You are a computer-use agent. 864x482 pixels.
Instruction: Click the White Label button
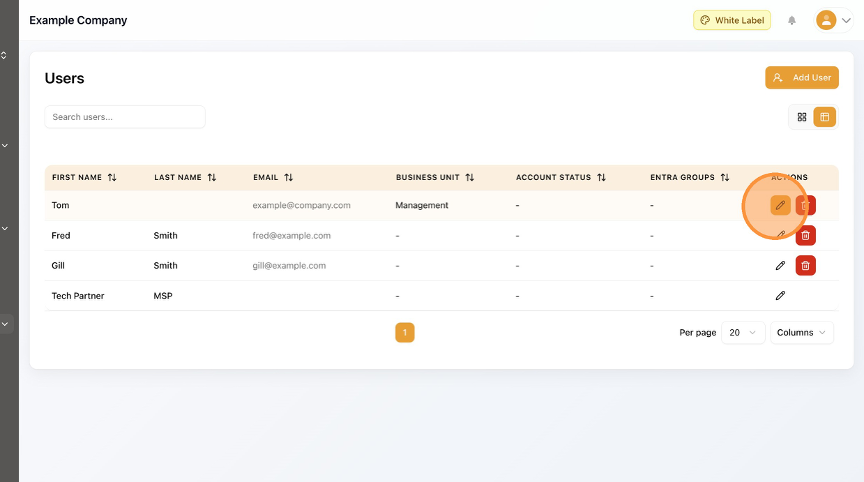[x=731, y=20]
